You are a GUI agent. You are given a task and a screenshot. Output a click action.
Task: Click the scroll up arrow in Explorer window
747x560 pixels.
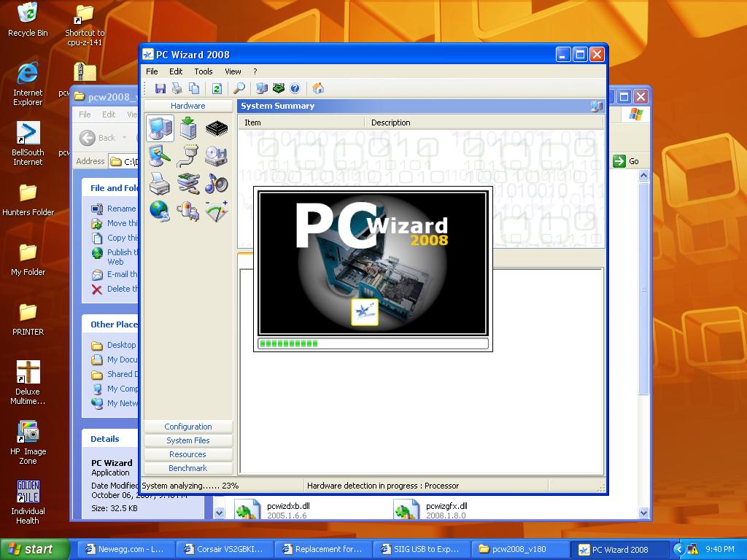[643, 175]
